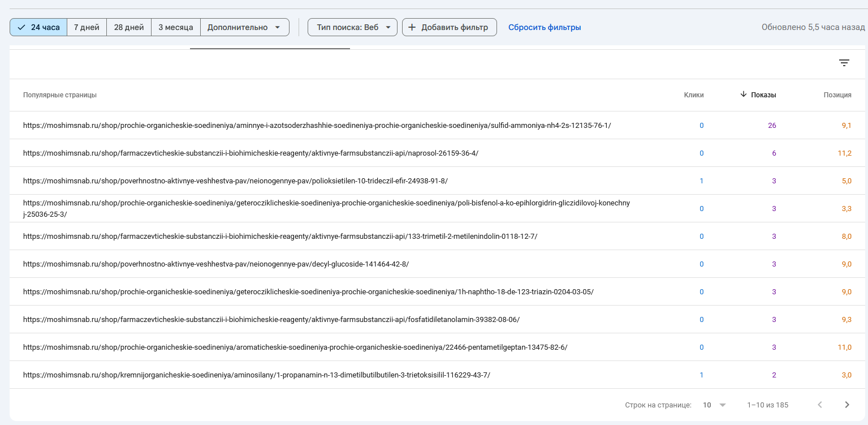Open rows per page dropdown
868x425 pixels.
pos(714,405)
